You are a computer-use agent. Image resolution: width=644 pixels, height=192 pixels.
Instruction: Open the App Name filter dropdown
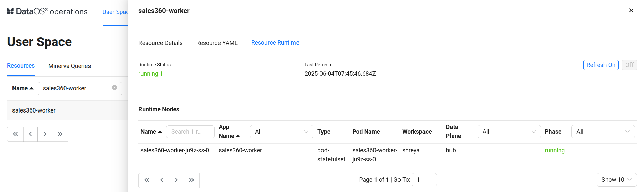281,132
